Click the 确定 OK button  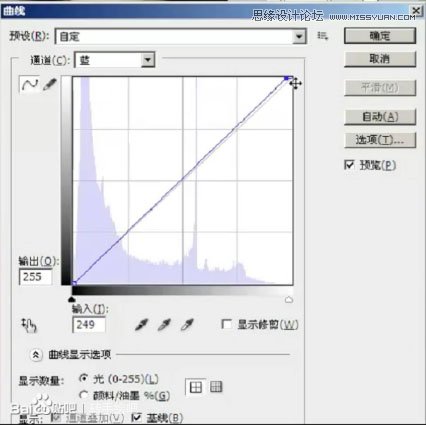coord(380,36)
